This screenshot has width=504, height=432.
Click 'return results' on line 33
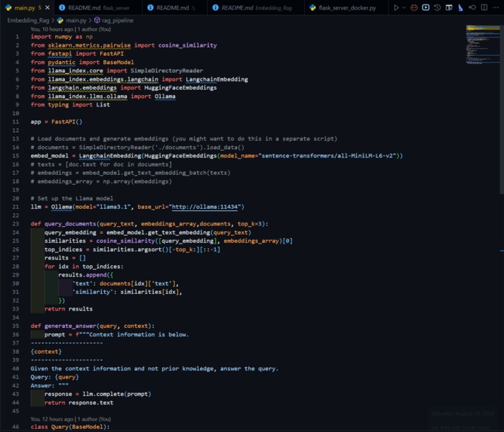click(69, 309)
